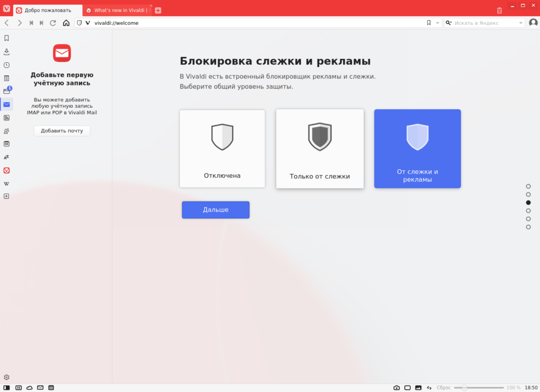Choose "От слежки и рекламы" option
The width and height of the screenshot is (540, 392).
(x=418, y=149)
